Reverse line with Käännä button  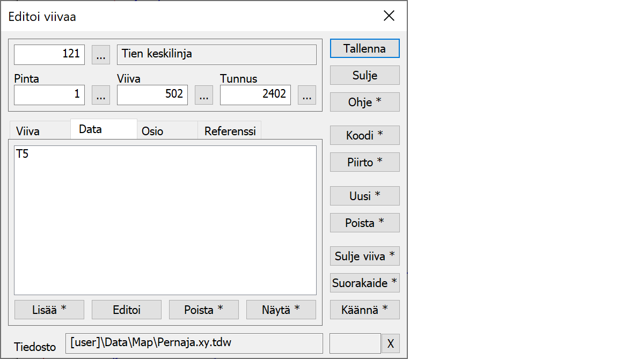point(364,310)
